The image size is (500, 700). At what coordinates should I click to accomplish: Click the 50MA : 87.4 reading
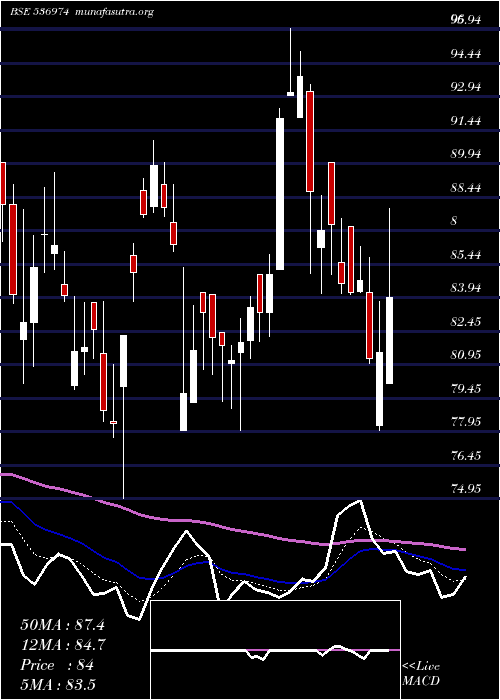(62, 625)
